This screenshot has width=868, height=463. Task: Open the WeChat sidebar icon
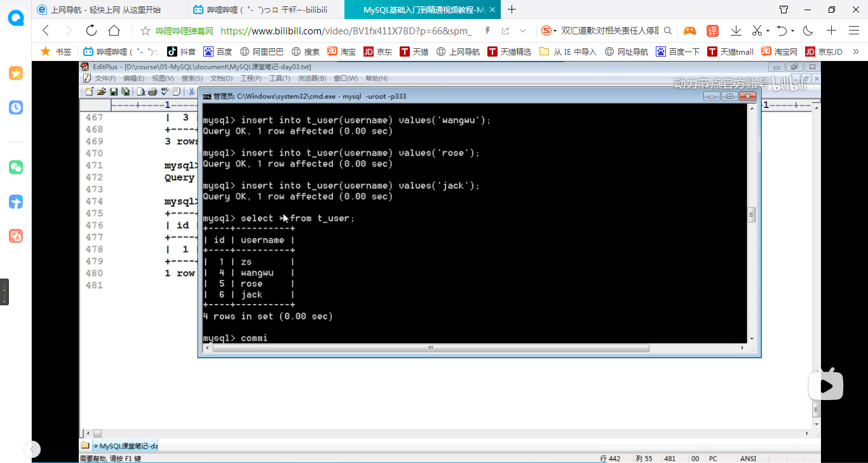[16, 167]
